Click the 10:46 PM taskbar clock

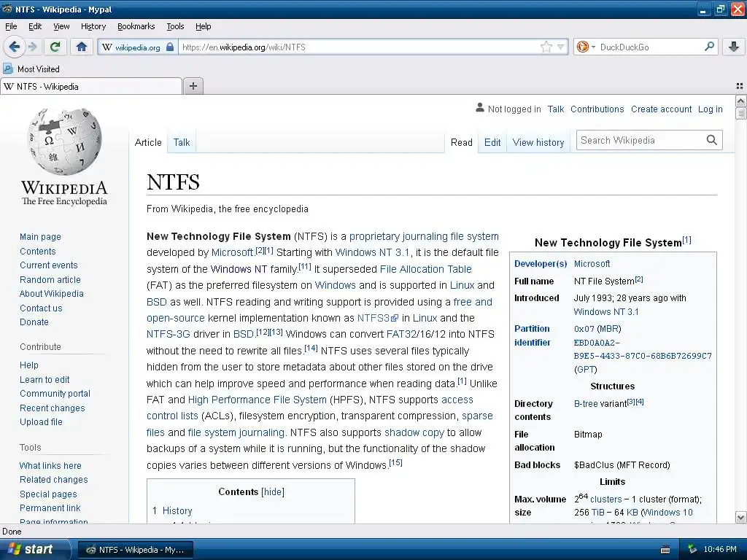pyautogui.click(x=720, y=550)
